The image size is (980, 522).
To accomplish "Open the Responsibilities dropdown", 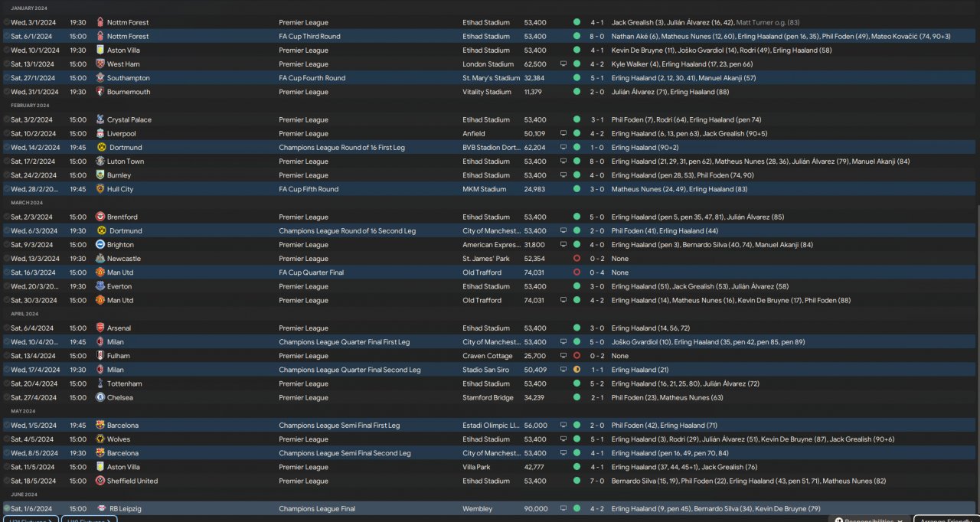I will (869, 520).
